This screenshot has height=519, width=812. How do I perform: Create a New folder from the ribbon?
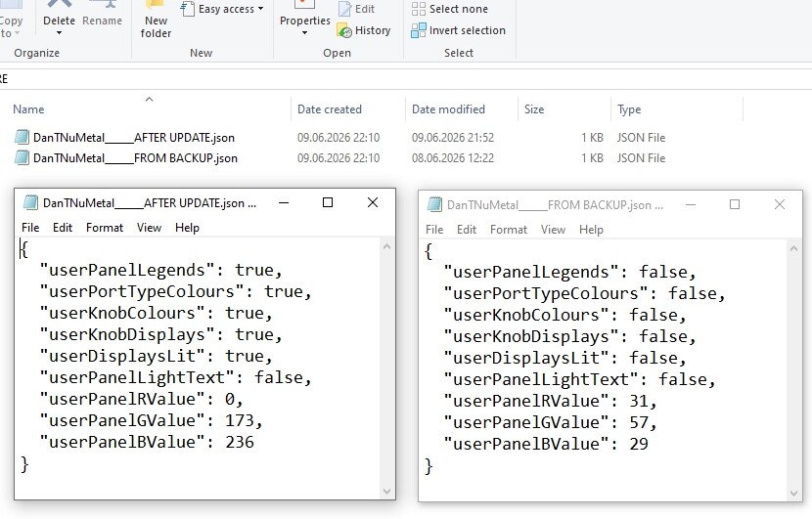pyautogui.click(x=156, y=20)
